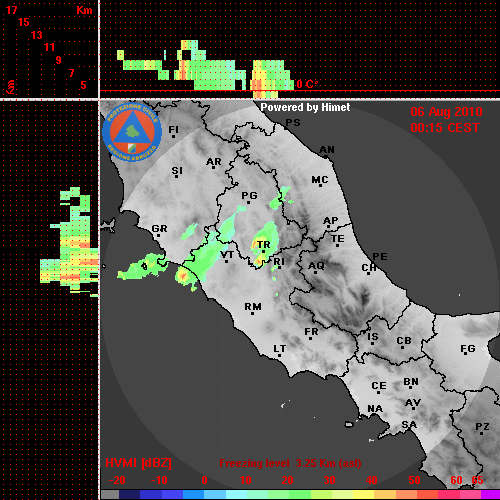Click the gray swatch at color bar start
Screen dimensions: 500x500
pos(110,495)
